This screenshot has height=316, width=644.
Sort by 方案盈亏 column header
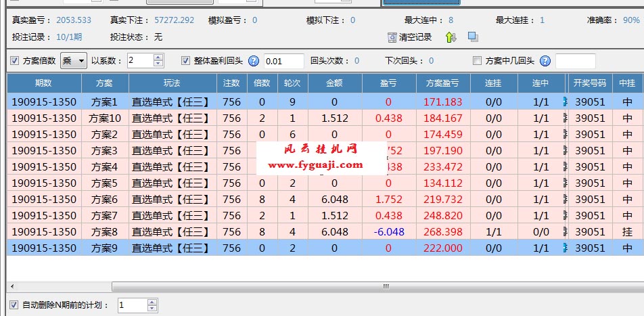443,83
